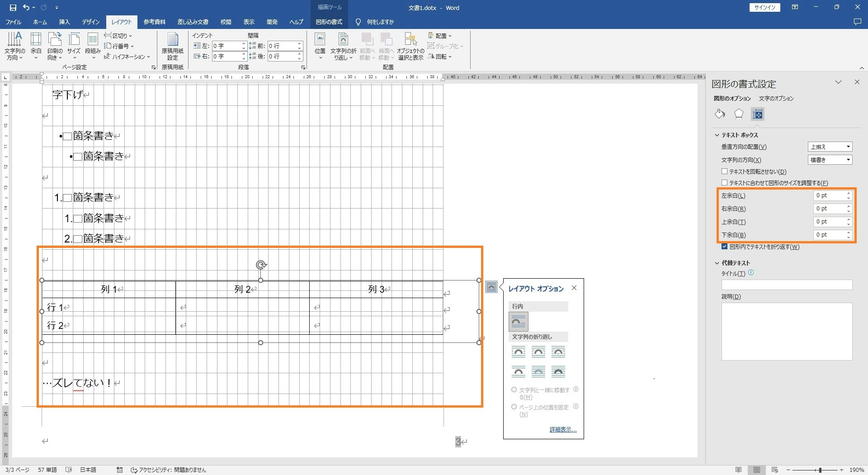Open the page size (サイズ) menu
868x475 pixels.
[x=74, y=46]
